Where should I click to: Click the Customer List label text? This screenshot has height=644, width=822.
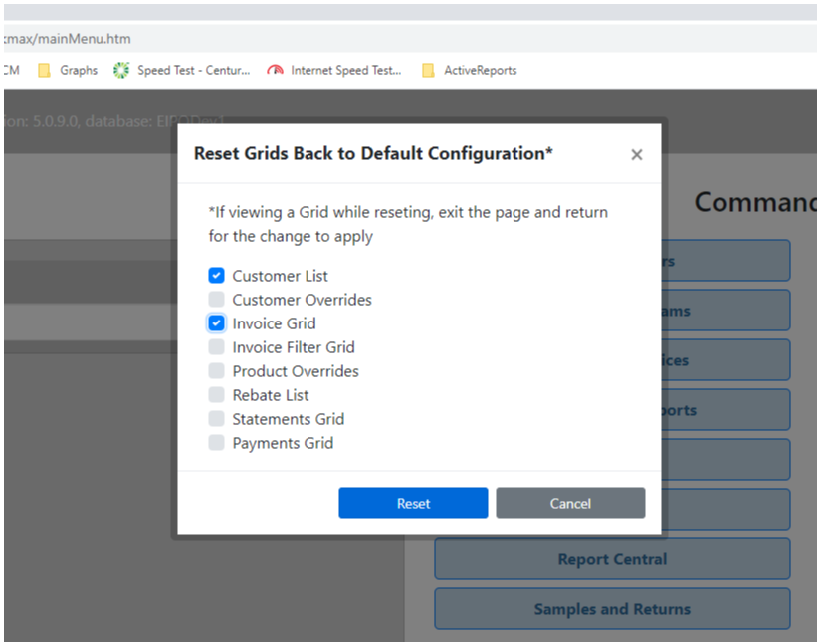(280, 276)
